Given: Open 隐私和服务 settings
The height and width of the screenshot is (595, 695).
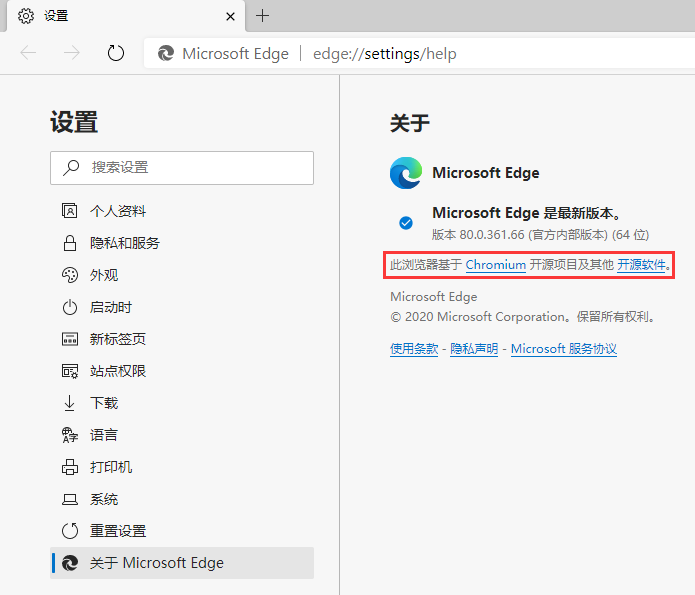Looking at the screenshot, I should point(182,243).
